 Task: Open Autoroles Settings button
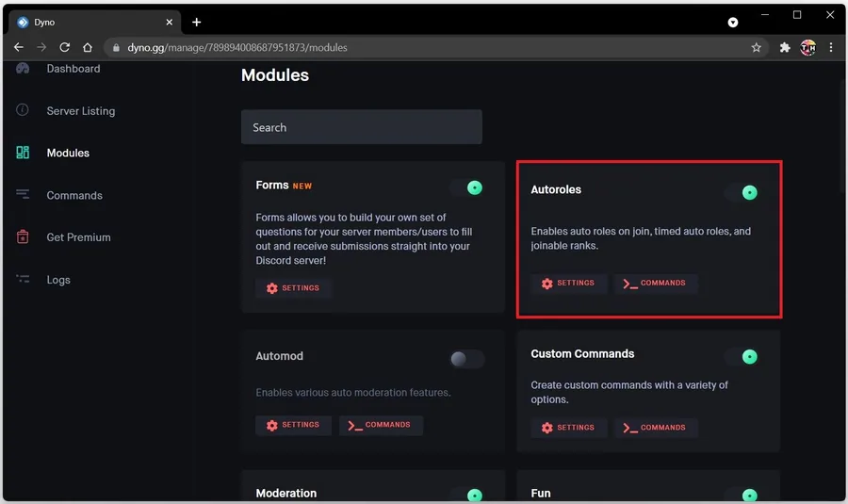click(x=568, y=283)
